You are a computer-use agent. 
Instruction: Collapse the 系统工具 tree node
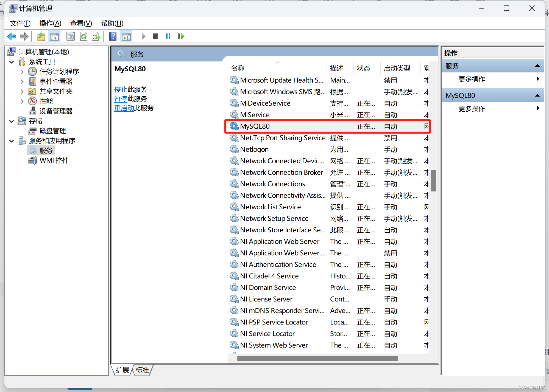12,62
